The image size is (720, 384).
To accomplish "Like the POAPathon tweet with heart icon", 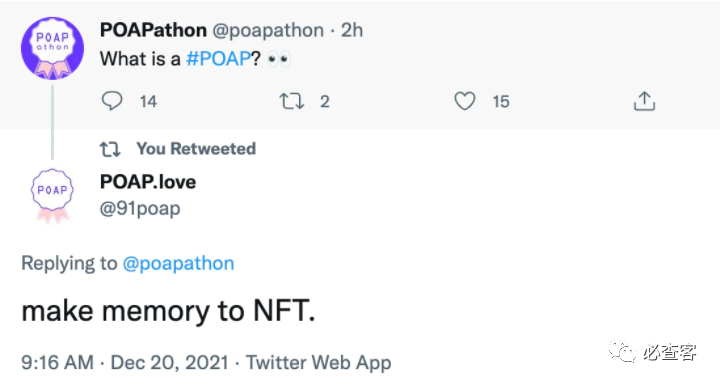I will (465, 101).
